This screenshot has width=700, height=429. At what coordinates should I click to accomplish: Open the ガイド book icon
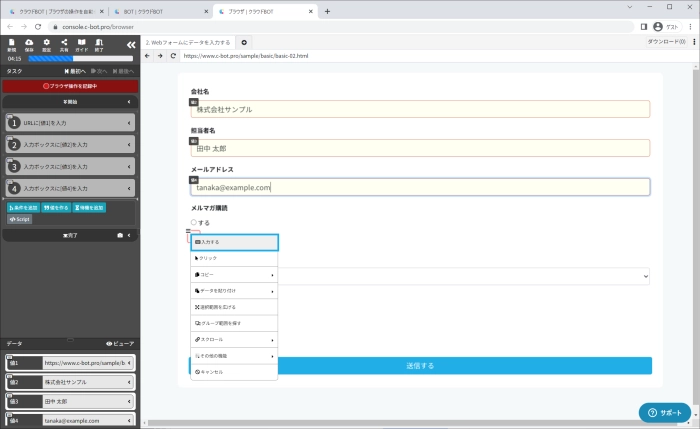coord(81,44)
